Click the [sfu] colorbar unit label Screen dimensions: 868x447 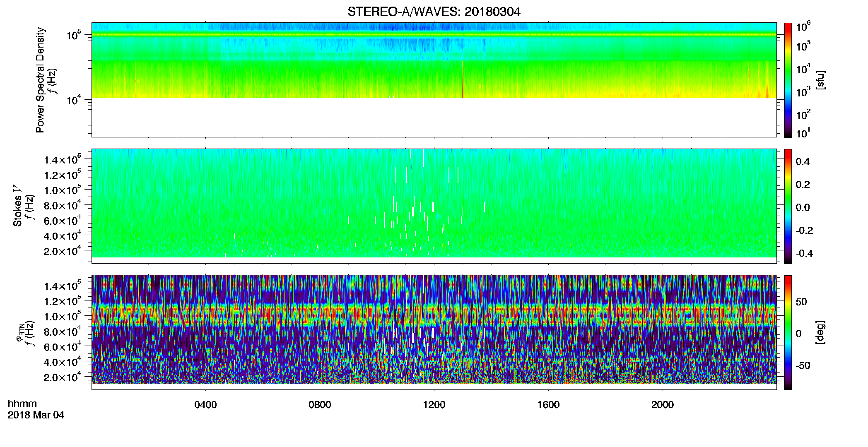[820, 80]
